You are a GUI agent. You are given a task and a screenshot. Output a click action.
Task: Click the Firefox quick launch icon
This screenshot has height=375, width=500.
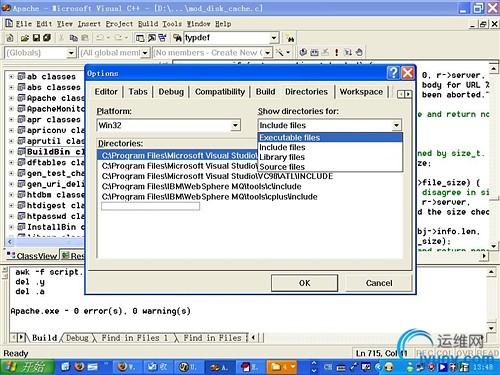[x=79, y=367]
